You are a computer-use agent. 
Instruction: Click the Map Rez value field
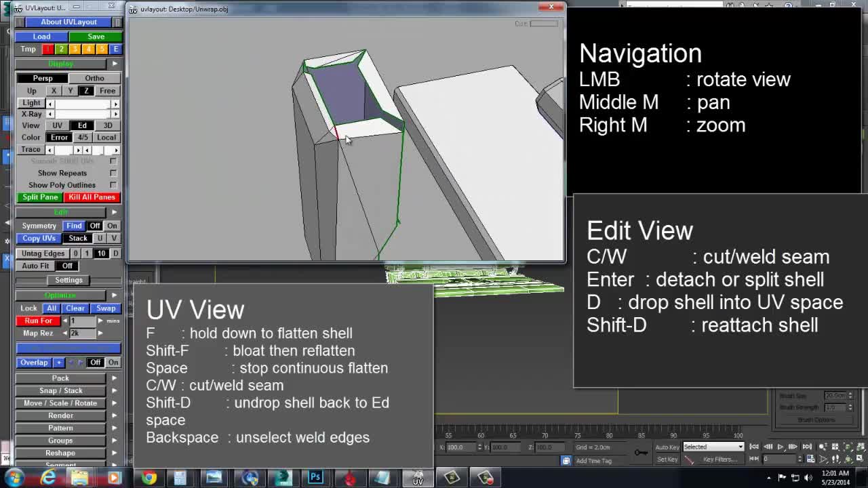tap(83, 333)
